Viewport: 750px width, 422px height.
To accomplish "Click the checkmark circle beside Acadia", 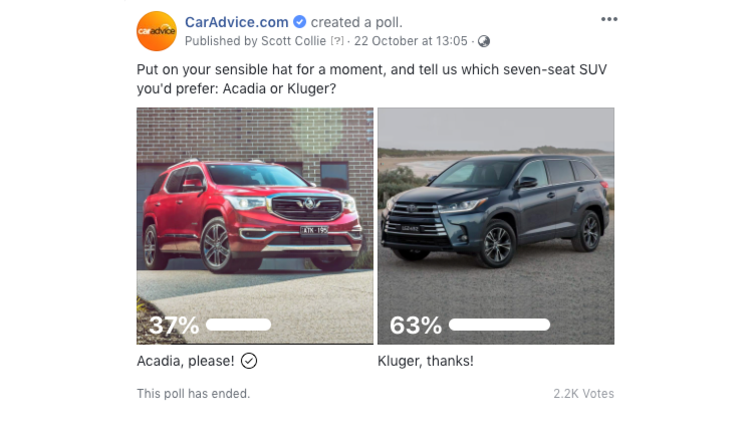I will [x=249, y=361].
